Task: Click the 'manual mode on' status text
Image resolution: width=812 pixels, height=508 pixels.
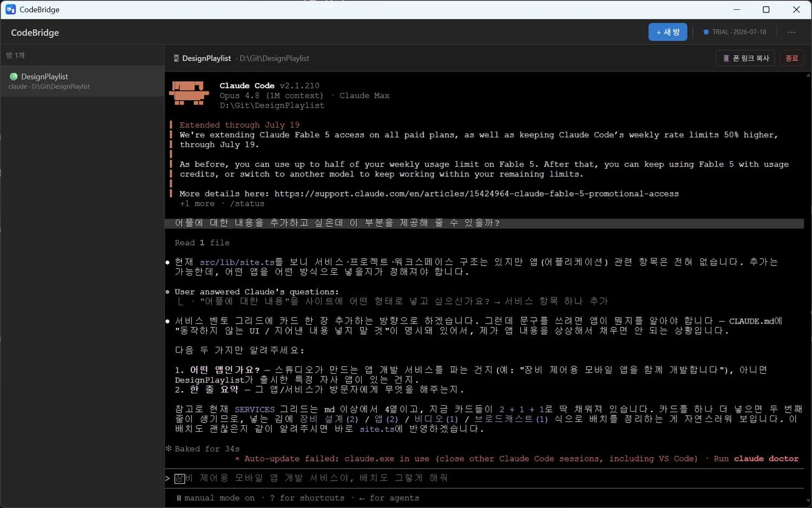Action: (x=219, y=498)
